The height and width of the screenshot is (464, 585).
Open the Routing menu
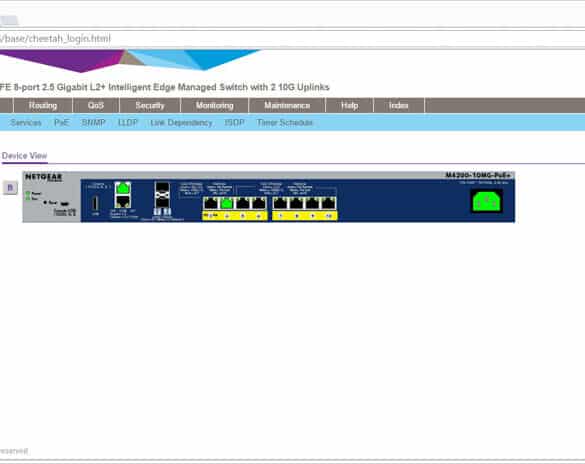pyautogui.click(x=43, y=106)
